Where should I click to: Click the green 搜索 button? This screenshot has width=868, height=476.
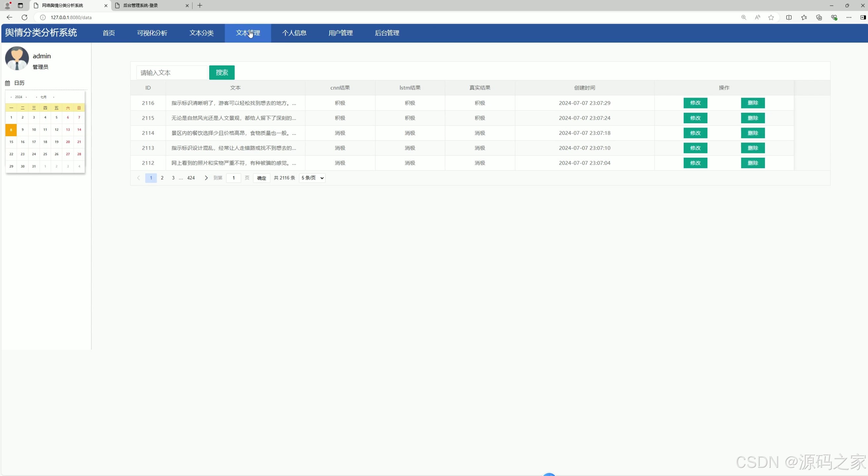pos(222,72)
